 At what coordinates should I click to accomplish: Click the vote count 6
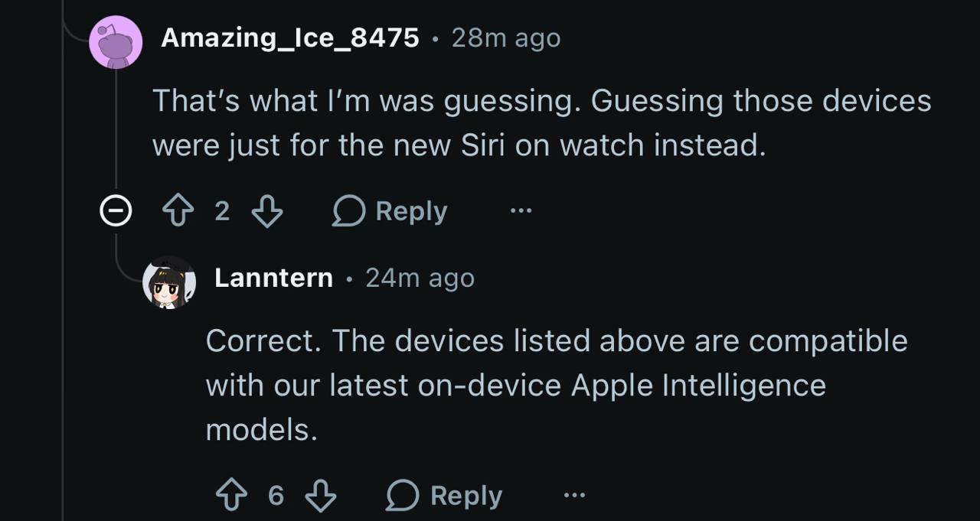(276, 496)
